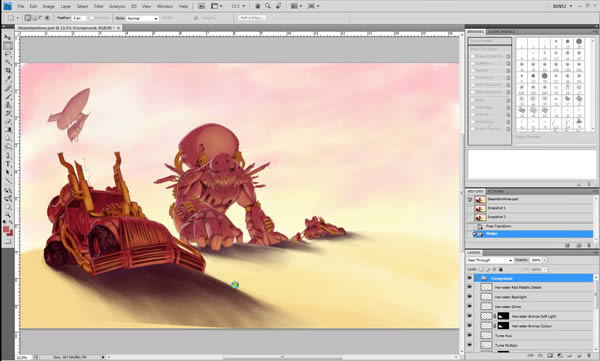Click Lock all icon in Layers panel
600x361 pixels.
(x=501, y=270)
